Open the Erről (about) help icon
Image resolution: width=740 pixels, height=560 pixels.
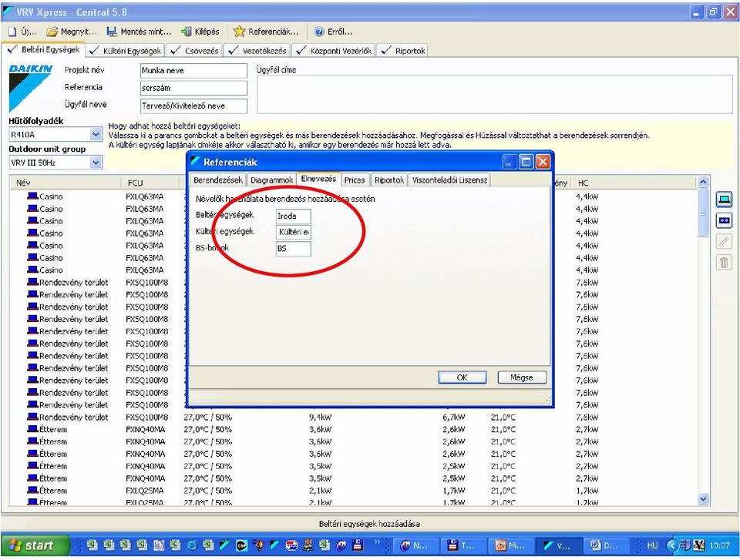coord(319,32)
